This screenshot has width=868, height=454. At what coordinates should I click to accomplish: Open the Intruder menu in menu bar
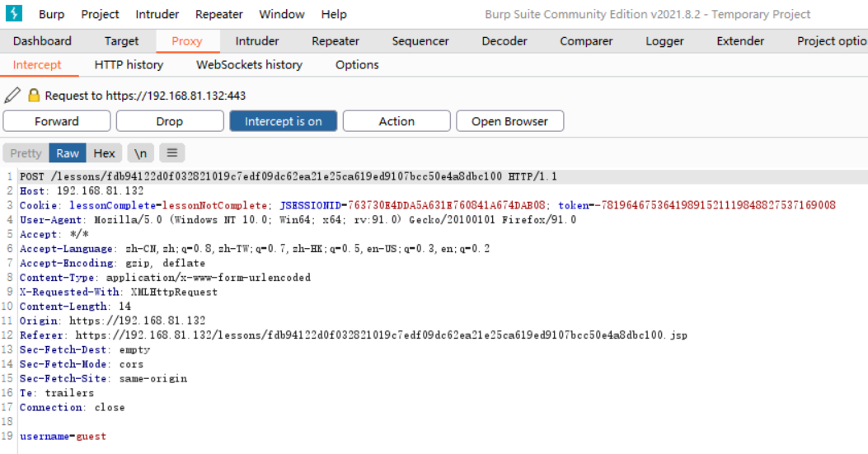[157, 14]
